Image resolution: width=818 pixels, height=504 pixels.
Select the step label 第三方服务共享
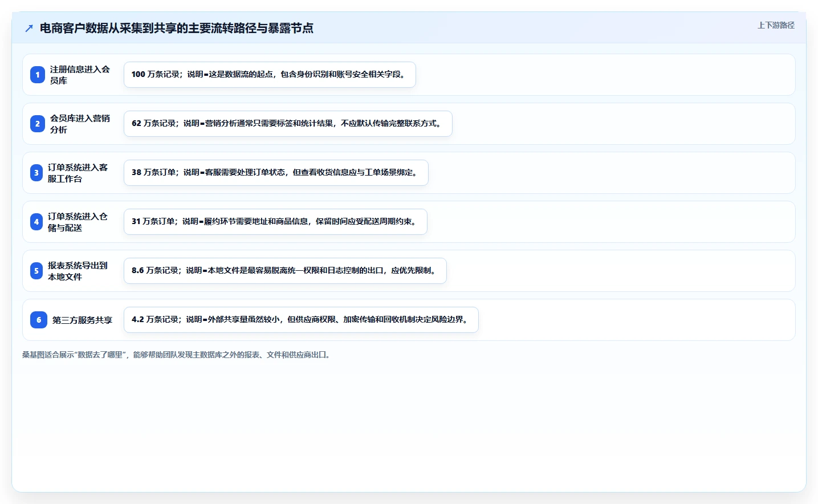pos(83,320)
